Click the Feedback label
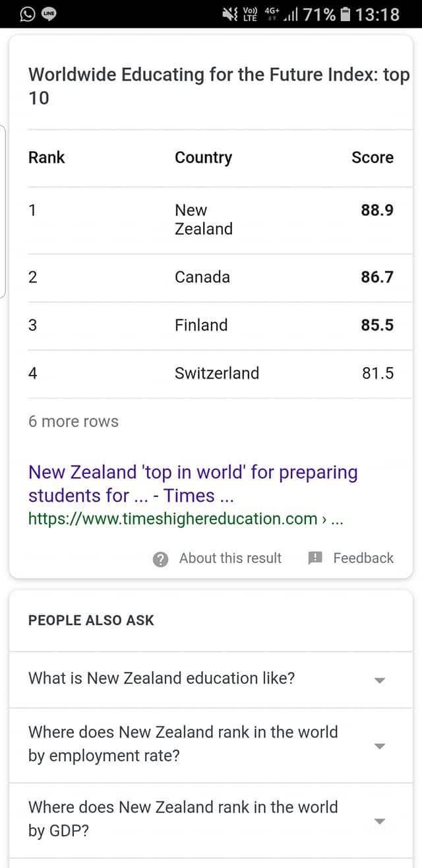The height and width of the screenshot is (868, 422). pos(363,558)
